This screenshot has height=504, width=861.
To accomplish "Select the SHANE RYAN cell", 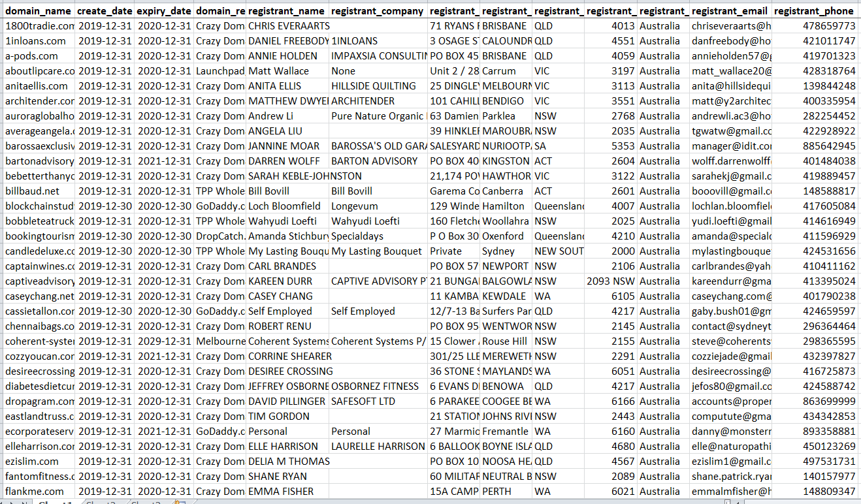I will pyautogui.click(x=287, y=477).
